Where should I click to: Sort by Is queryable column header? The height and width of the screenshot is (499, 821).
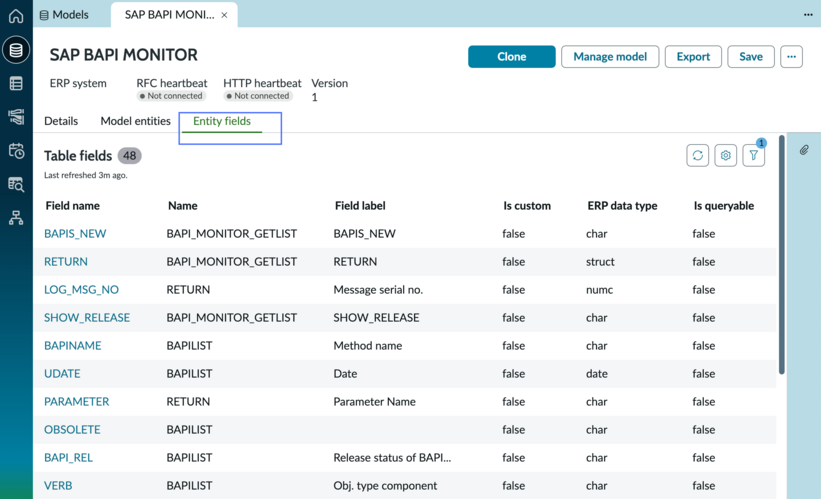724,206
